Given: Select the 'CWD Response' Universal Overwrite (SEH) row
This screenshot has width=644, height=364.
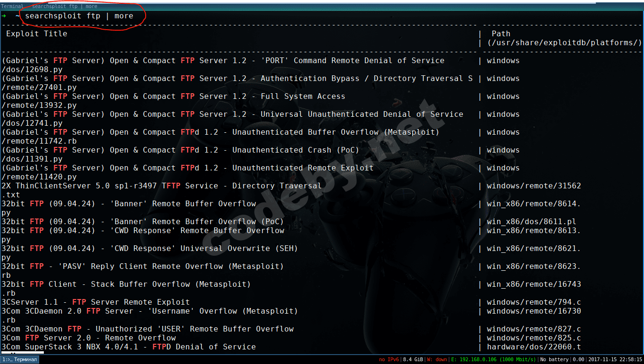Looking at the screenshot, I should point(150,249).
